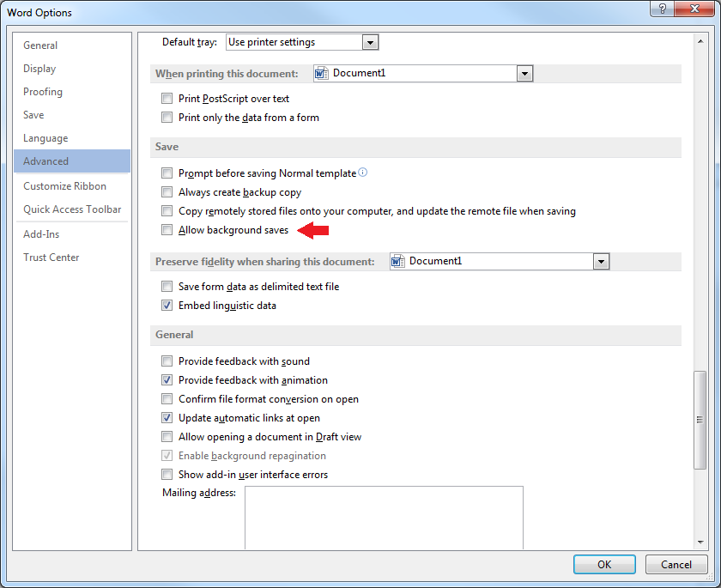Switch to the Proofing category
The image size is (721, 588).
tap(43, 92)
